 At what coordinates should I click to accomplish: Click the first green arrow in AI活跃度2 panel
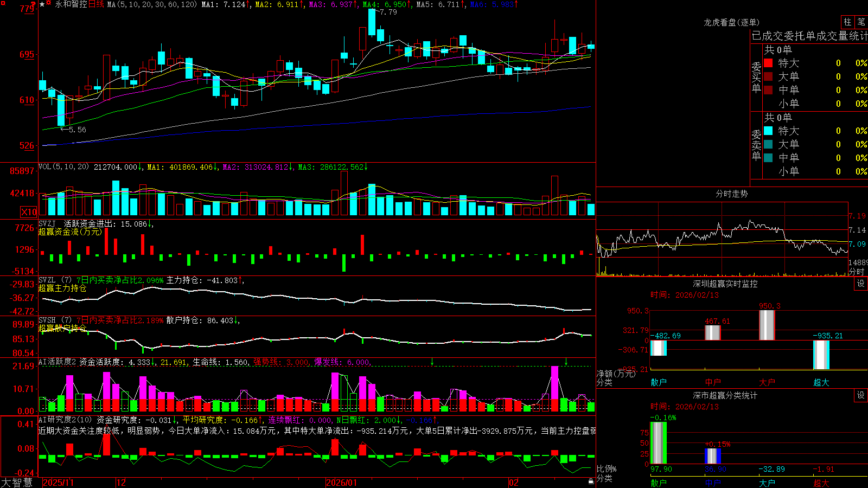tap(432, 362)
